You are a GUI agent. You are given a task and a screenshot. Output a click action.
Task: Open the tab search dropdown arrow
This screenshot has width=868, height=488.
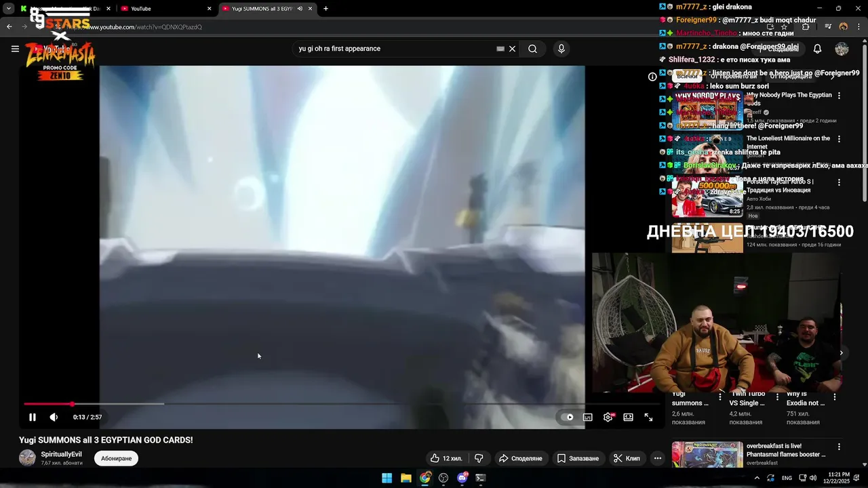point(8,9)
